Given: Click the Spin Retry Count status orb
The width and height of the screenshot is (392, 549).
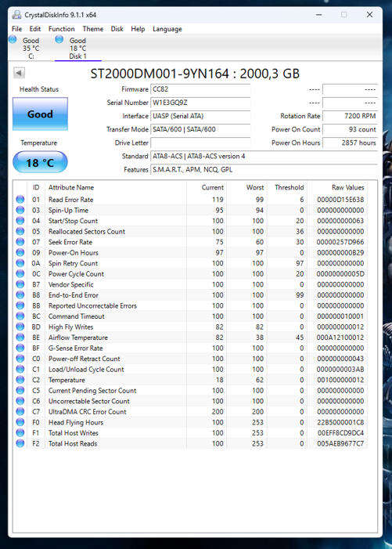Looking at the screenshot, I should (20, 263).
